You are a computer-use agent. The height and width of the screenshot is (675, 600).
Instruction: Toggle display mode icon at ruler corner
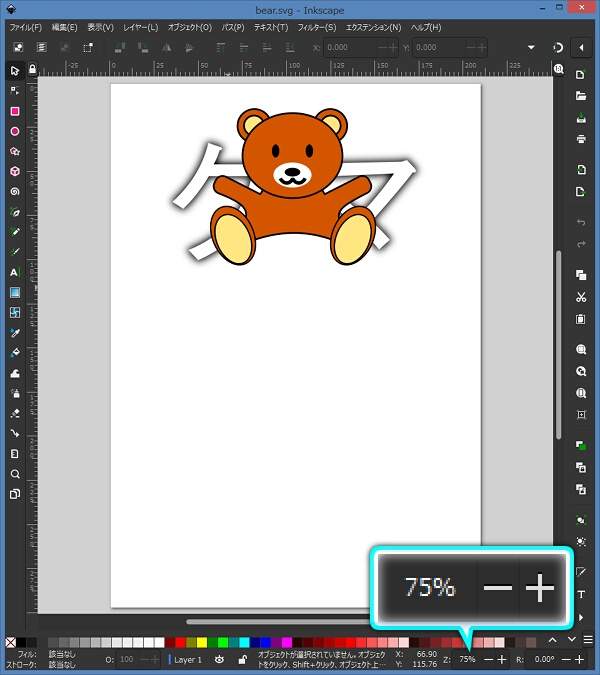tap(558, 69)
